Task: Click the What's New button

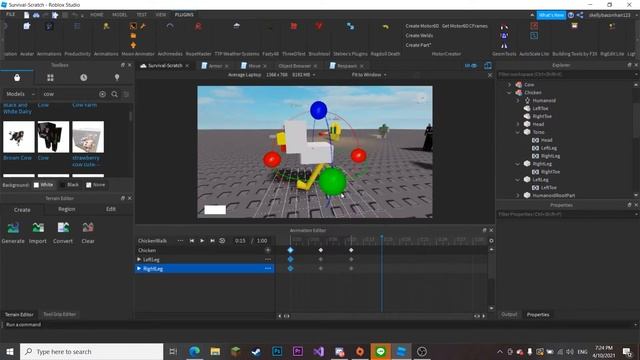Action: tap(551, 15)
